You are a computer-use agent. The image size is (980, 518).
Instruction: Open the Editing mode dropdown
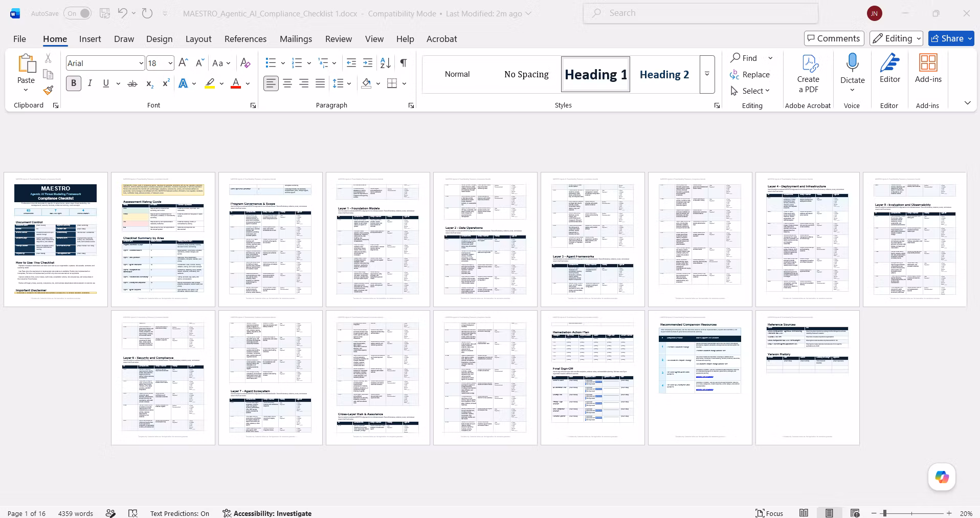tap(897, 38)
